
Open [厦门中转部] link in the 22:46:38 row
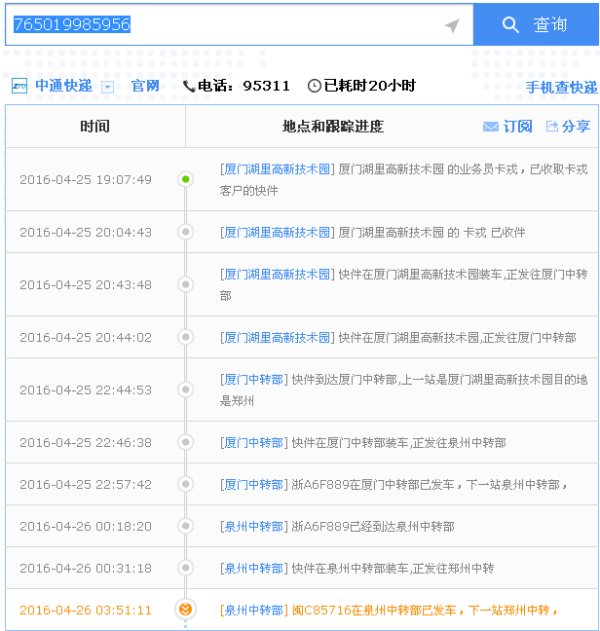254,442
